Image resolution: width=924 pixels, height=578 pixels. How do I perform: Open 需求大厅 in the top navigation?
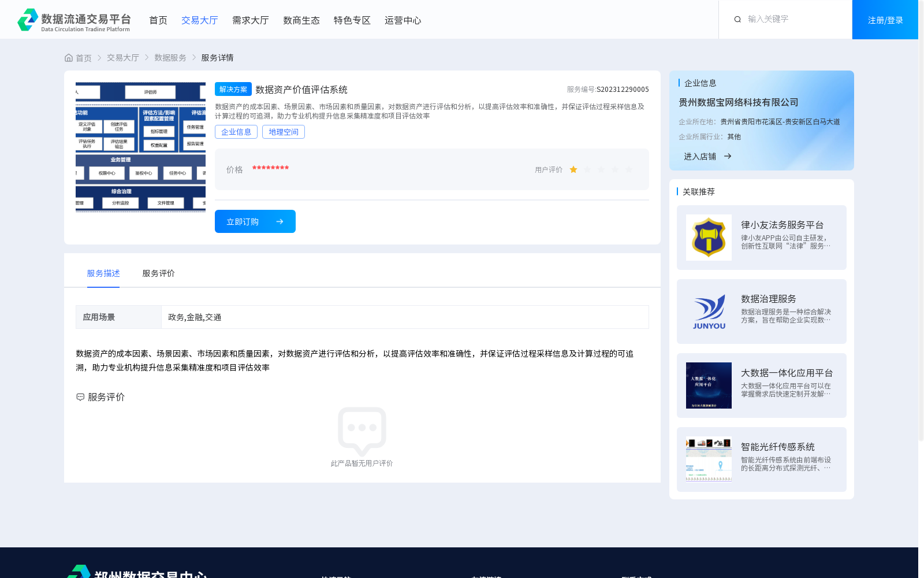pos(251,20)
